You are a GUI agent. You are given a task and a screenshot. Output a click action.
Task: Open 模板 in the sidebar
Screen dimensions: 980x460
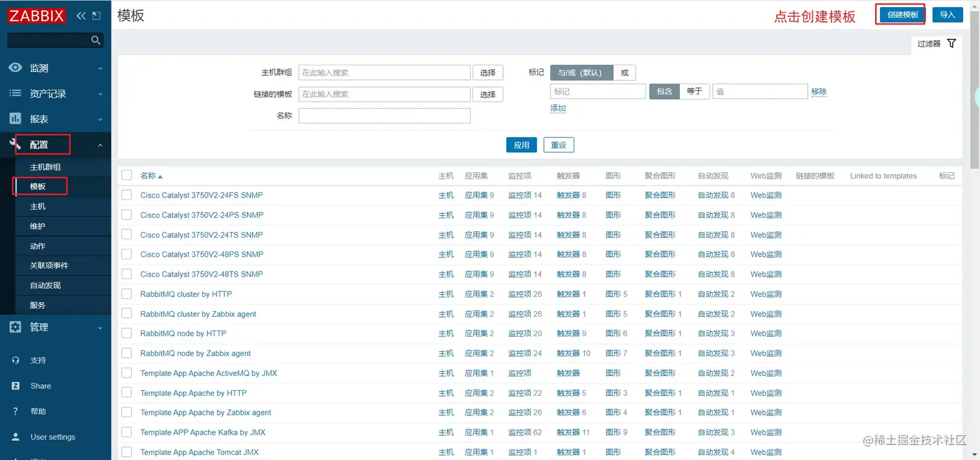(x=38, y=187)
